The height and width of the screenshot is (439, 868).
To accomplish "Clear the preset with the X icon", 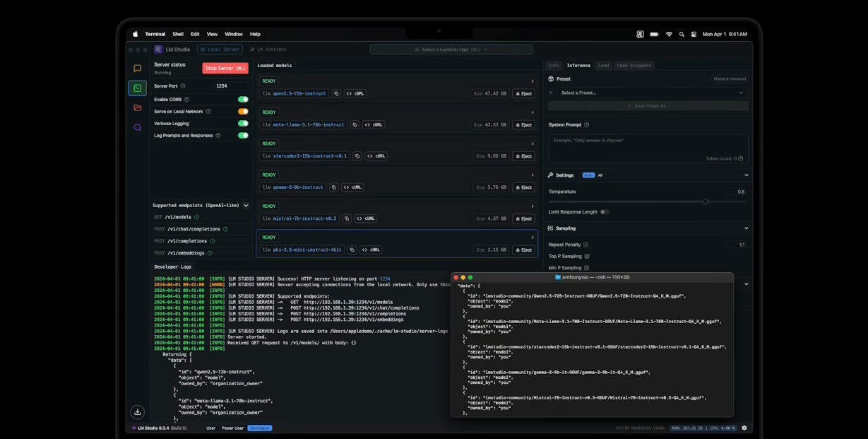I will pyautogui.click(x=552, y=93).
